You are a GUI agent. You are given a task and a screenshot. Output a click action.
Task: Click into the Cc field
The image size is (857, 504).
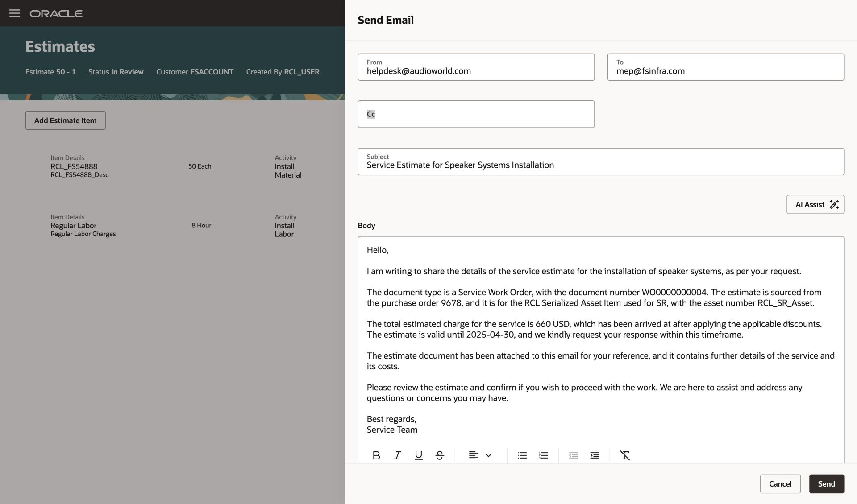pos(476,114)
